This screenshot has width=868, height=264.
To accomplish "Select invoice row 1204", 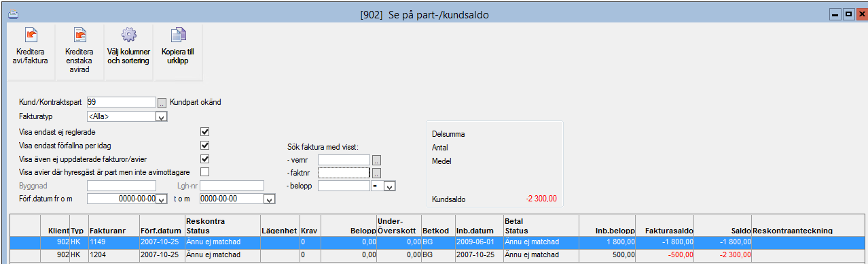I will [x=438, y=254].
